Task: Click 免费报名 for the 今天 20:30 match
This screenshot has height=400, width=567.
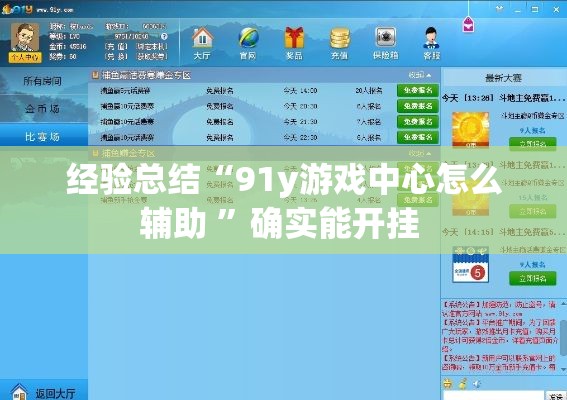Action: pos(418,106)
